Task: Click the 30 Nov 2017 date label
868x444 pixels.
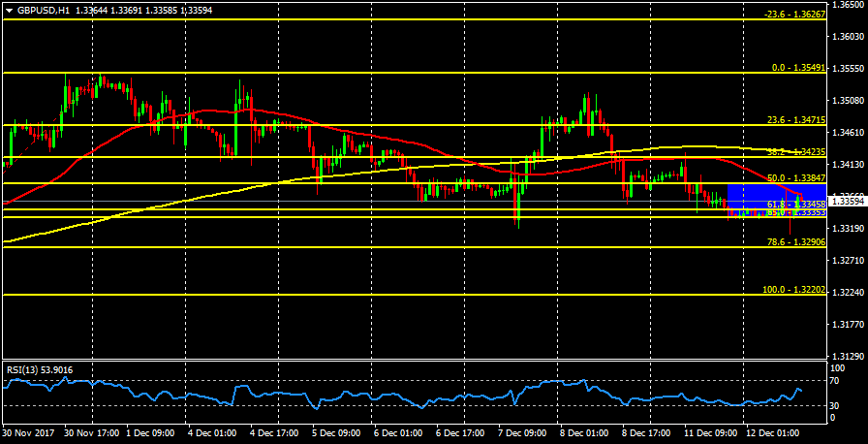Action: coord(29,431)
